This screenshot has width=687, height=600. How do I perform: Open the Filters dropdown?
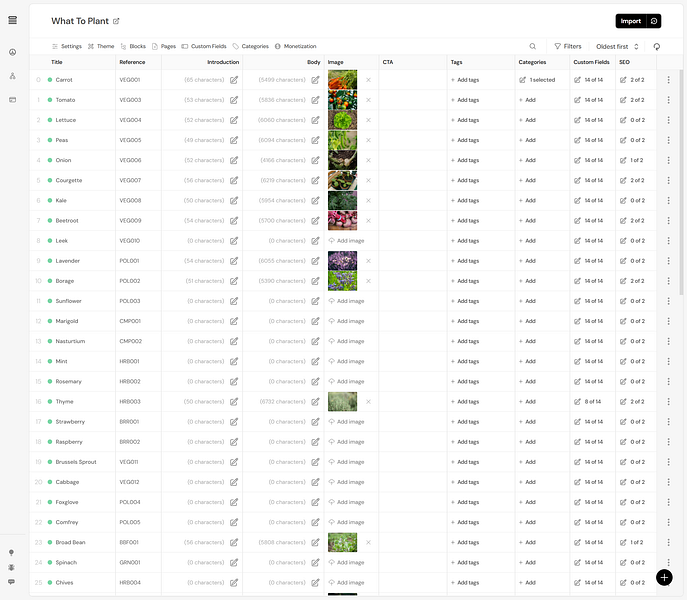pyautogui.click(x=568, y=46)
